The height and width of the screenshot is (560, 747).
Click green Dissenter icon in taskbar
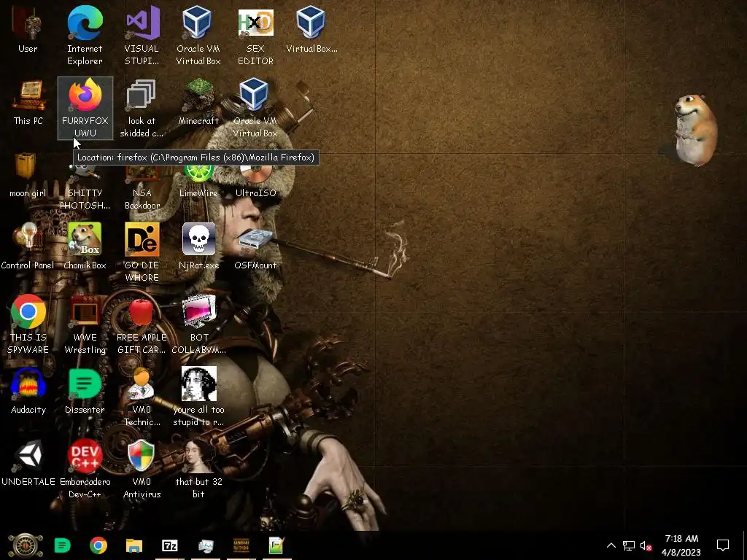[x=63, y=545]
